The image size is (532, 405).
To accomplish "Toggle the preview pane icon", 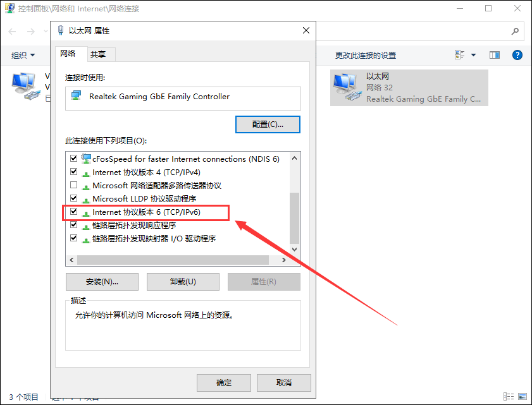I will [x=494, y=55].
